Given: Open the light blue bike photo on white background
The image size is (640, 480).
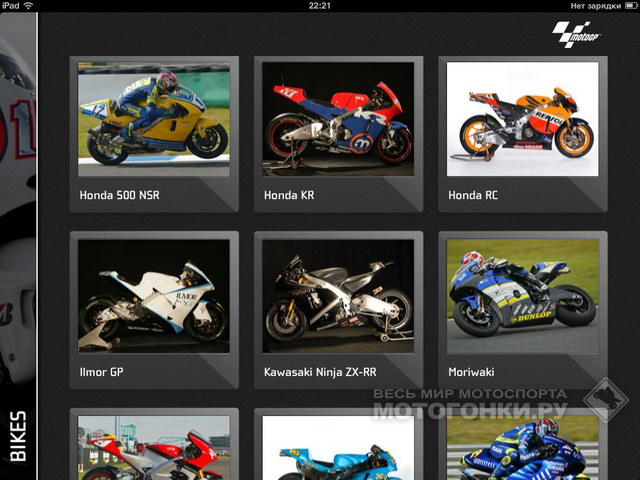Looking at the screenshot, I should click(338, 448).
